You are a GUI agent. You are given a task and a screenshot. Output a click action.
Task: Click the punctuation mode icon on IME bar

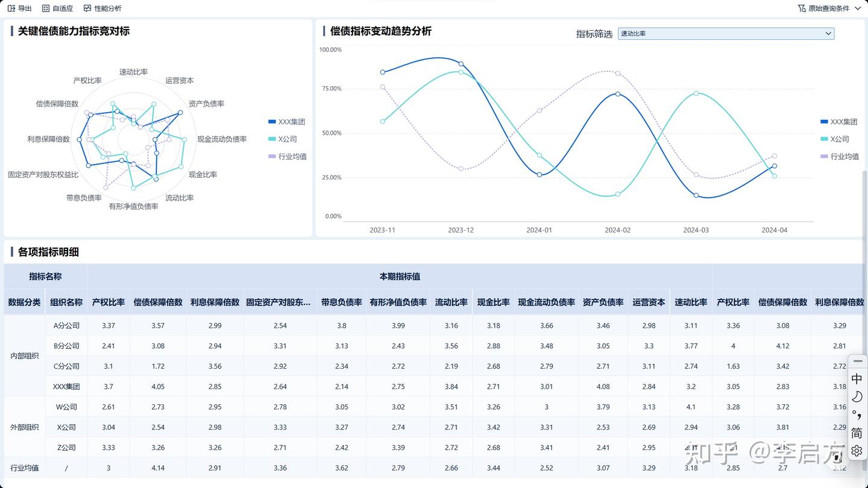[857, 414]
